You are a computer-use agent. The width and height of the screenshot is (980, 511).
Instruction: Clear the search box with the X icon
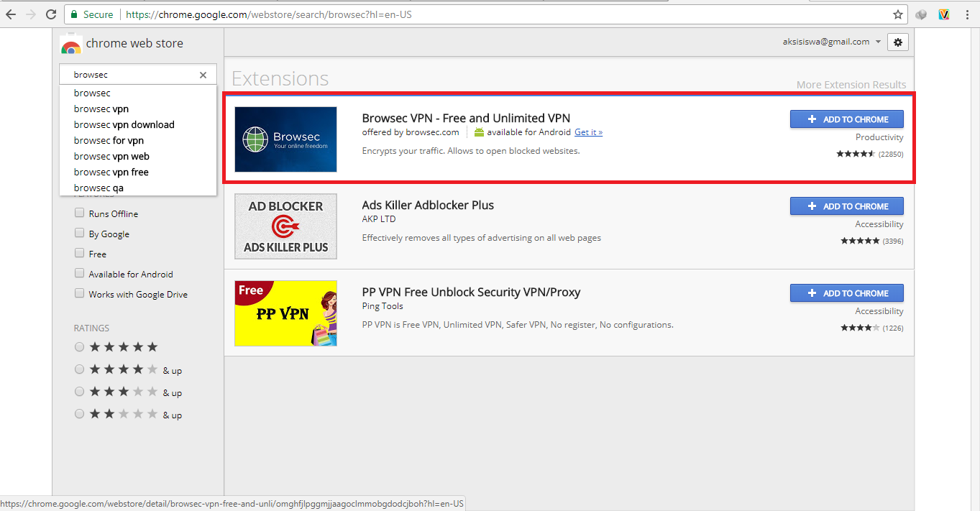pos(203,75)
